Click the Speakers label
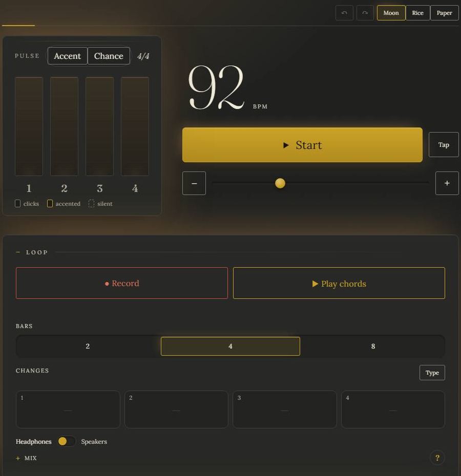461x476 pixels. point(94,441)
